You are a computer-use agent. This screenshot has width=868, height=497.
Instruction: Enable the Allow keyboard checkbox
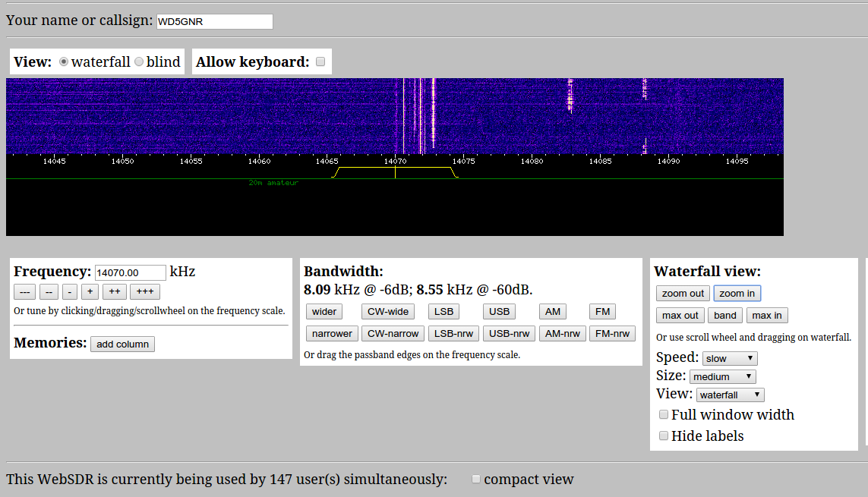click(320, 62)
